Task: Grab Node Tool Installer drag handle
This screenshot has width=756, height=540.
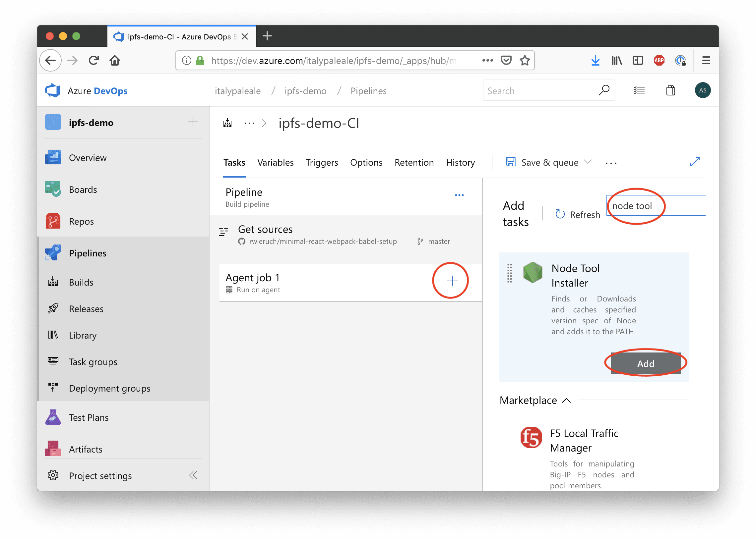Action: tap(509, 273)
